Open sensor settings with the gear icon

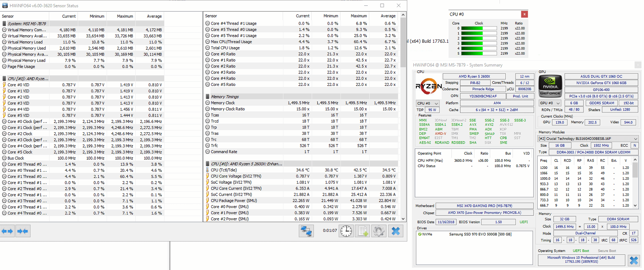(379, 231)
